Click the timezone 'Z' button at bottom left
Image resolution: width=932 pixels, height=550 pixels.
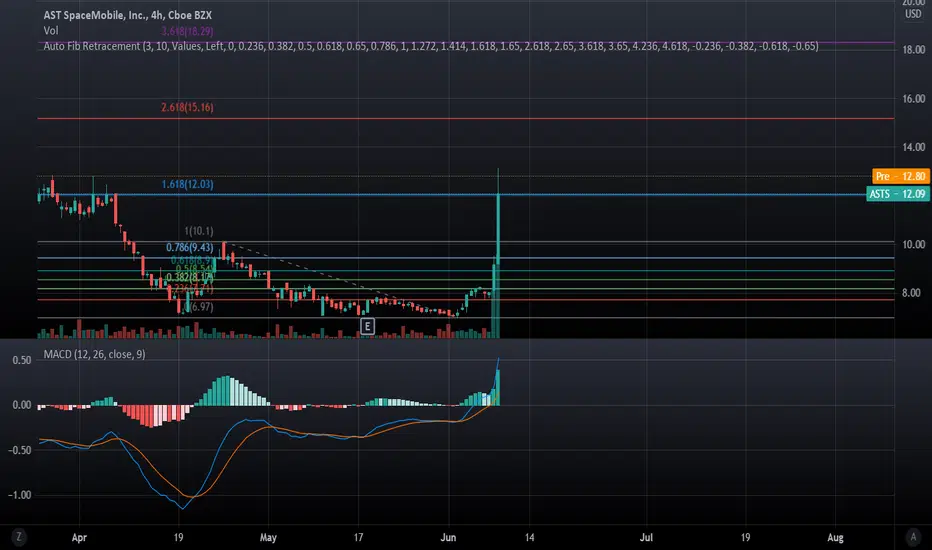(x=18, y=537)
